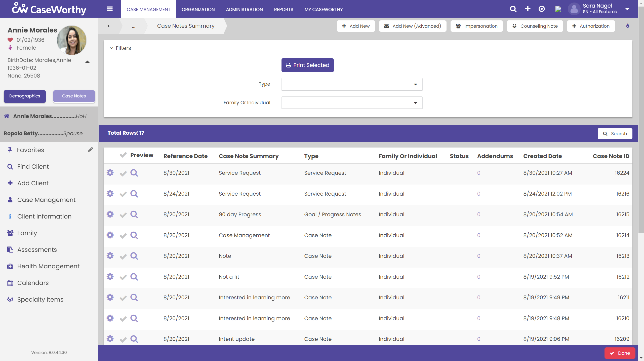Screen dimensions: 644x361
Task: Select all rows with the header checkmark
Action: (123, 155)
